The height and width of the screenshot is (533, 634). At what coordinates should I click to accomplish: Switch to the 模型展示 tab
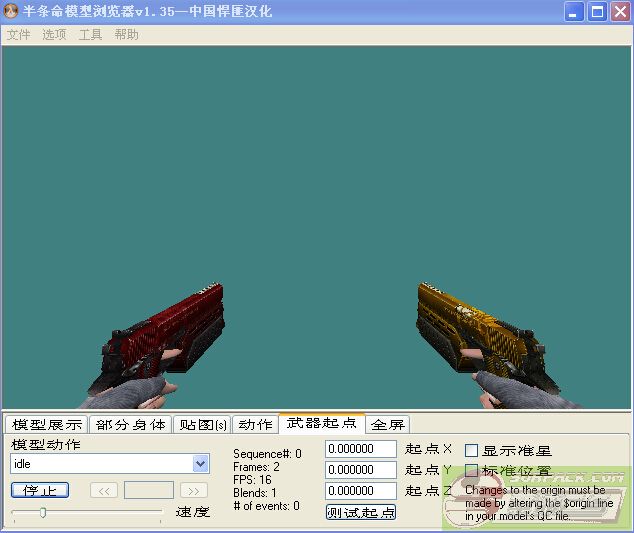point(46,425)
